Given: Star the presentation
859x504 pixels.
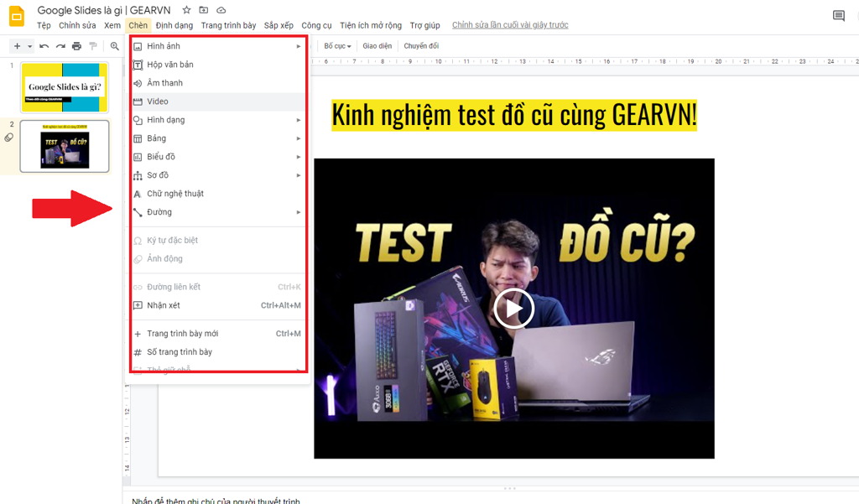Looking at the screenshot, I should click(x=186, y=10).
